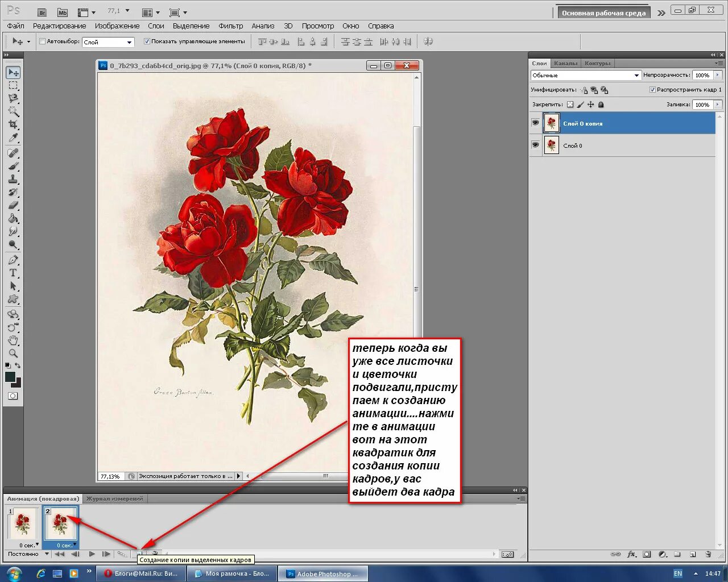Open the Заливка slider arrow
The height and width of the screenshot is (582, 728).
coord(718,105)
